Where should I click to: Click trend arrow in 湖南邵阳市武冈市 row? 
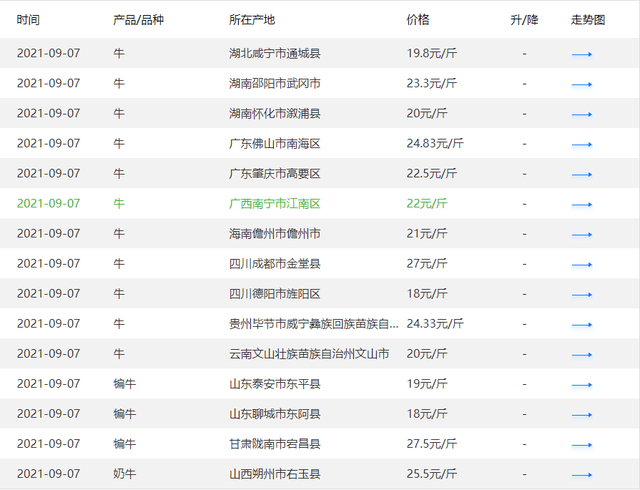click(582, 84)
